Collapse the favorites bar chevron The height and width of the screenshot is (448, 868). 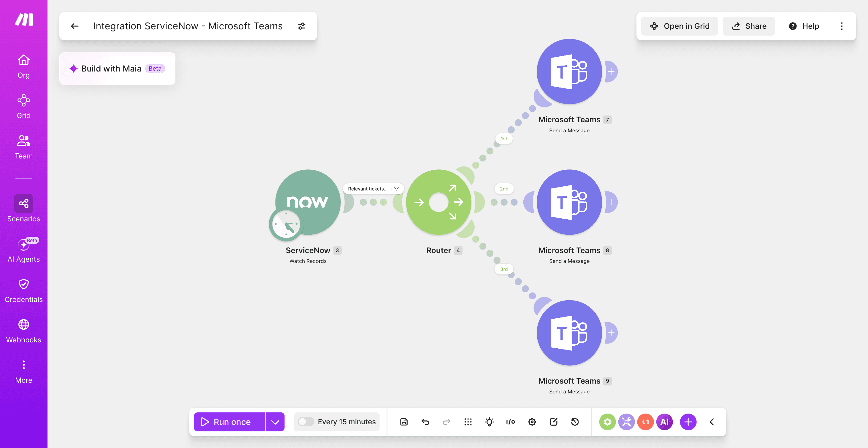pos(712,422)
